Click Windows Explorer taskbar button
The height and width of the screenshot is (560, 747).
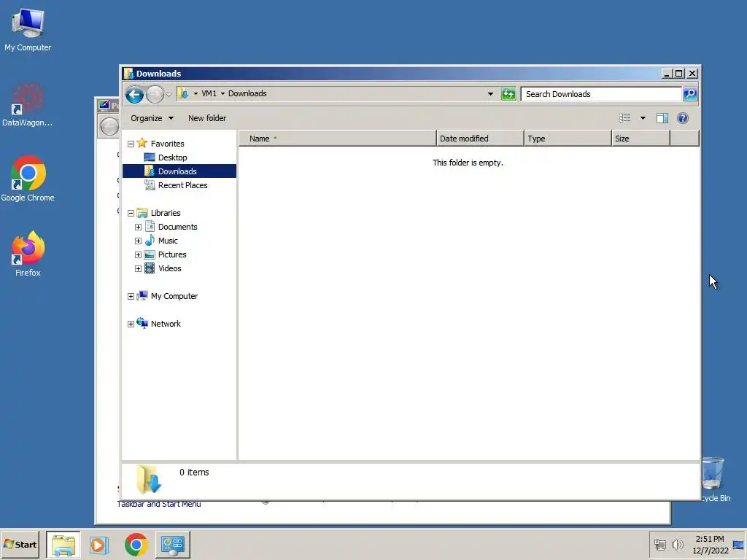[63, 544]
